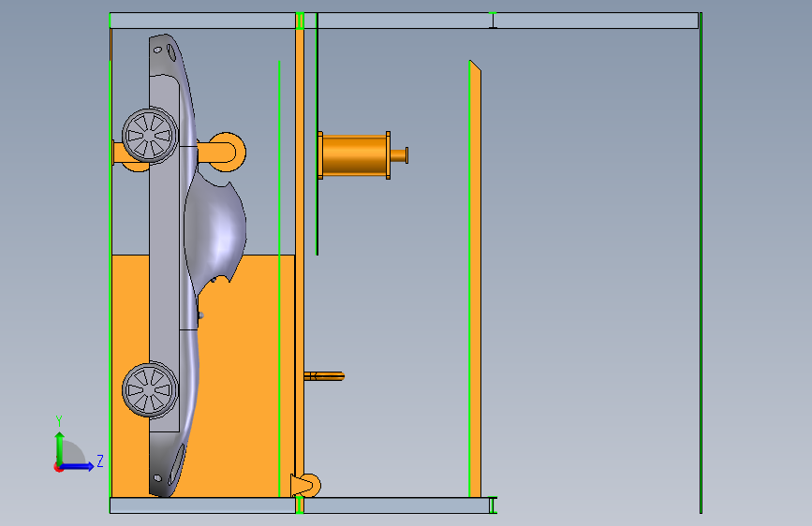
Task: Select the orange curved arm near the upper wheel
Action: (223, 152)
